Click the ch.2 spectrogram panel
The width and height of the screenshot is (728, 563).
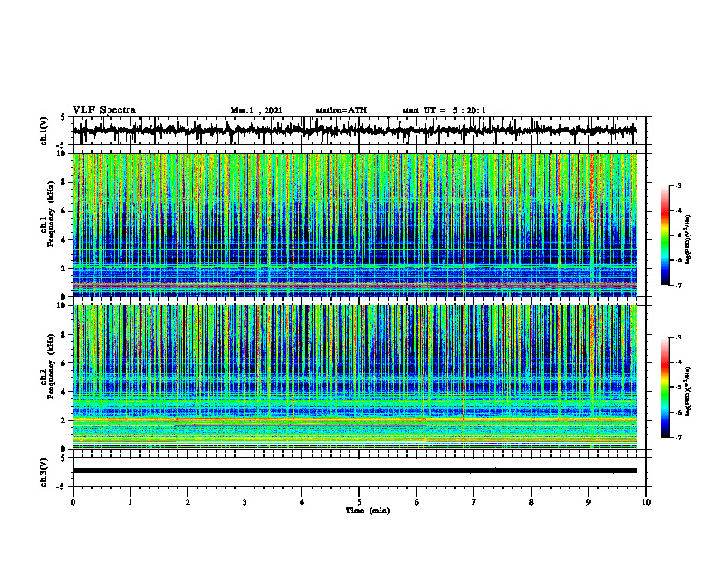[354, 377]
